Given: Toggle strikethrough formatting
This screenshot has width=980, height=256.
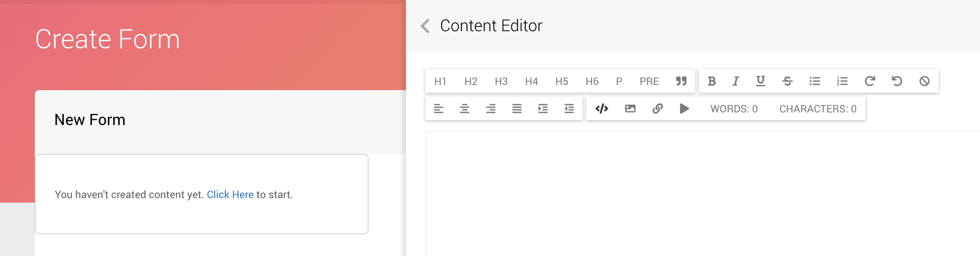Looking at the screenshot, I should pyautogui.click(x=787, y=81).
